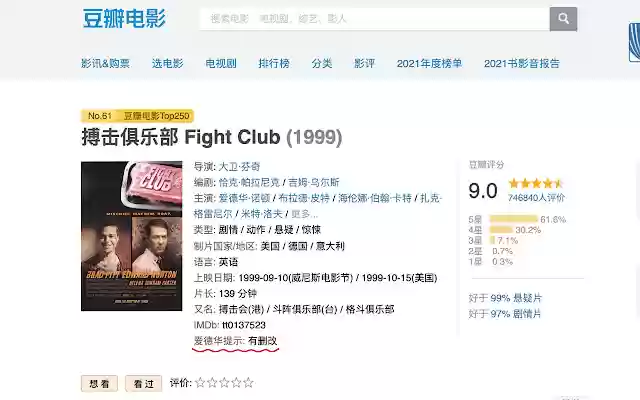The height and width of the screenshot is (400, 640).
Task: Click the 5星 rating distribution bar
Action: tap(513, 219)
